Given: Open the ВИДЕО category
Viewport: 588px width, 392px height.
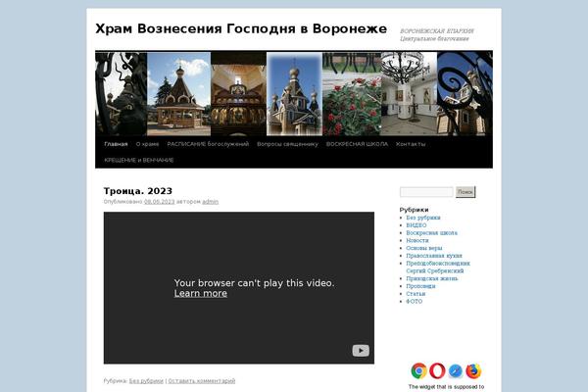Looking at the screenshot, I should [x=416, y=225].
